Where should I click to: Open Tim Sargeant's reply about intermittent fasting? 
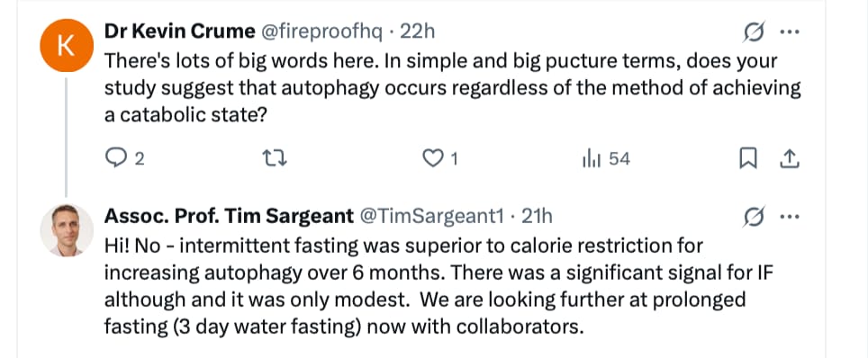pos(425,286)
